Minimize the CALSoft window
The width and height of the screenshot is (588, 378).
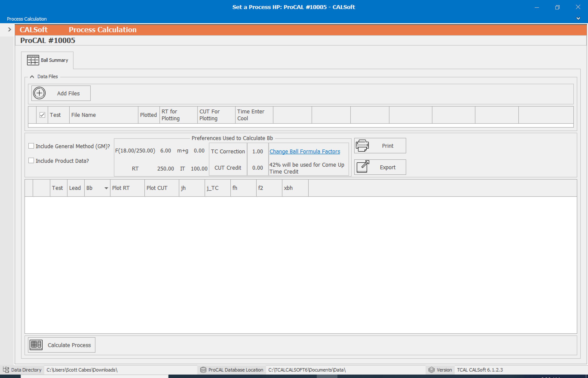click(537, 7)
